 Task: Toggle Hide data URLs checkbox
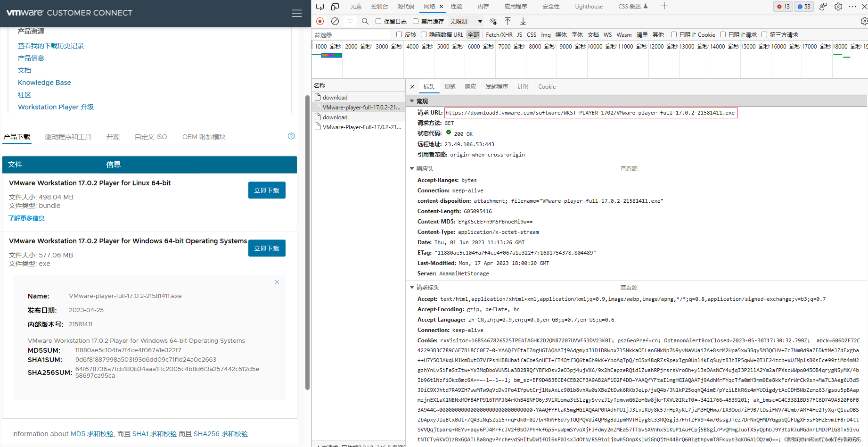[424, 34]
